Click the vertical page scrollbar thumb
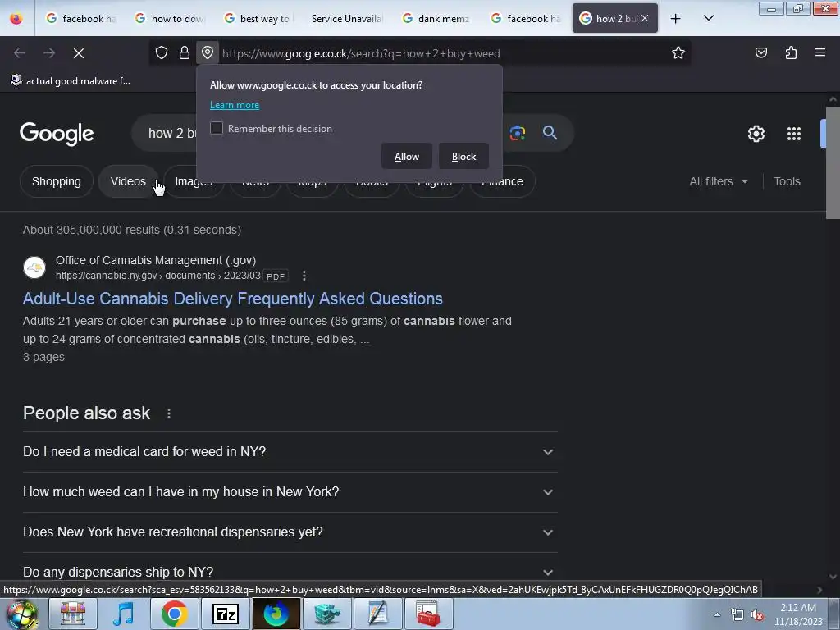This screenshot has width=840, height=630. tap(833, 162)
